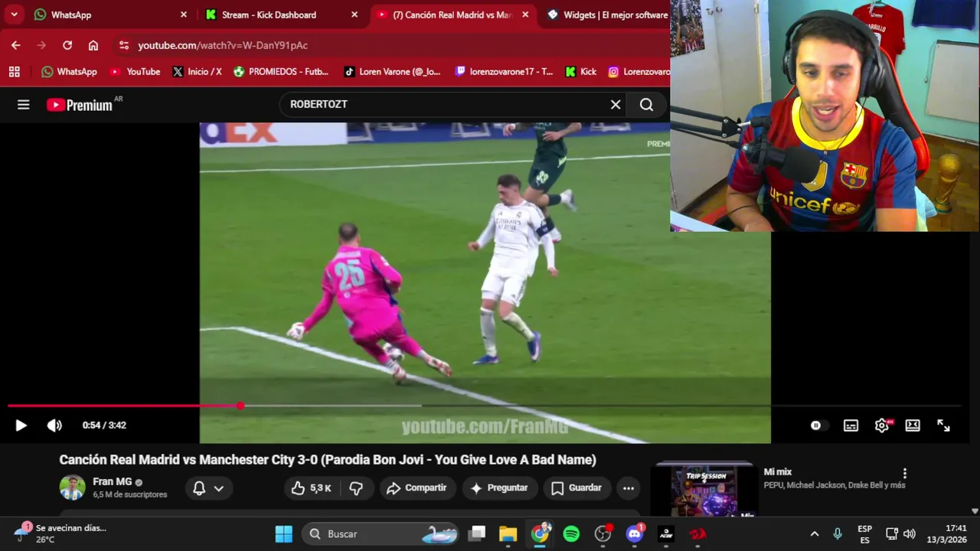The height and width of the screenshot is (551, 980).
Task: Open the Loren Varone TikTok bookmark
Action: (x=392, y=71)
